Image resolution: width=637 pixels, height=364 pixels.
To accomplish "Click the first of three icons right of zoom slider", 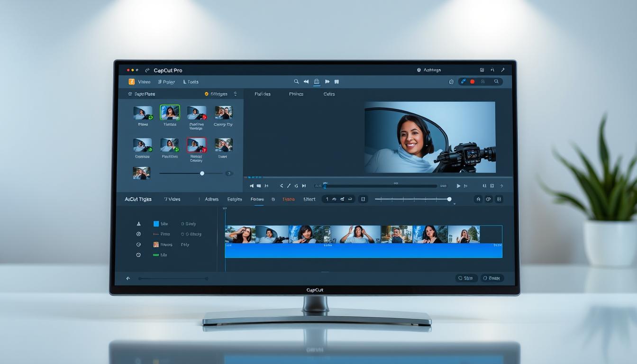I will (x=478, y=199).
